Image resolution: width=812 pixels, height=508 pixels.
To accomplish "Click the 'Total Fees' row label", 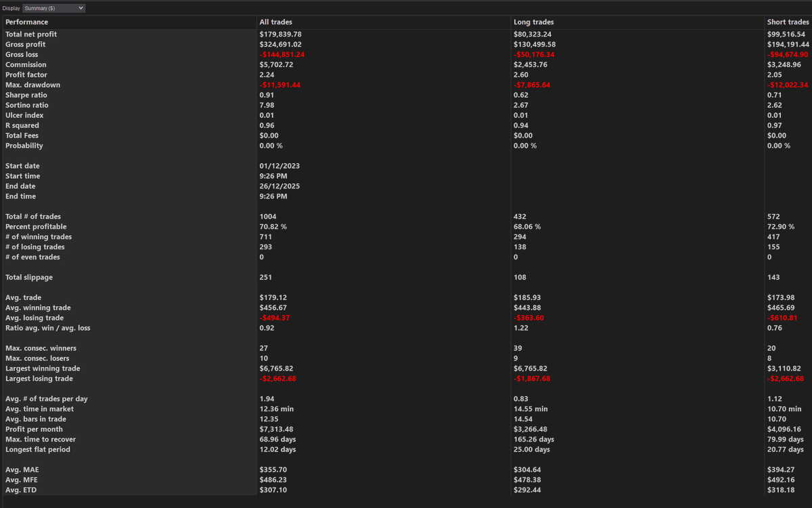I will pyautogui.click(x=22, y=135).
